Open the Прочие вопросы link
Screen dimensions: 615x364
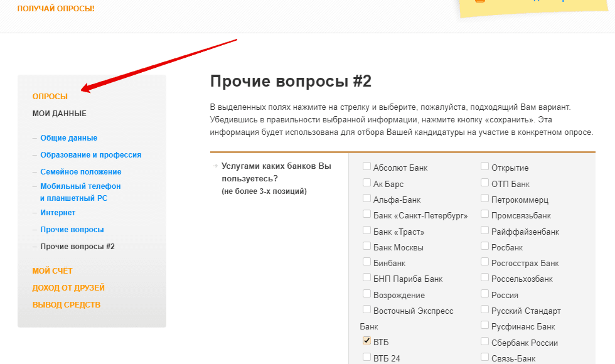(x=72, y=230)
